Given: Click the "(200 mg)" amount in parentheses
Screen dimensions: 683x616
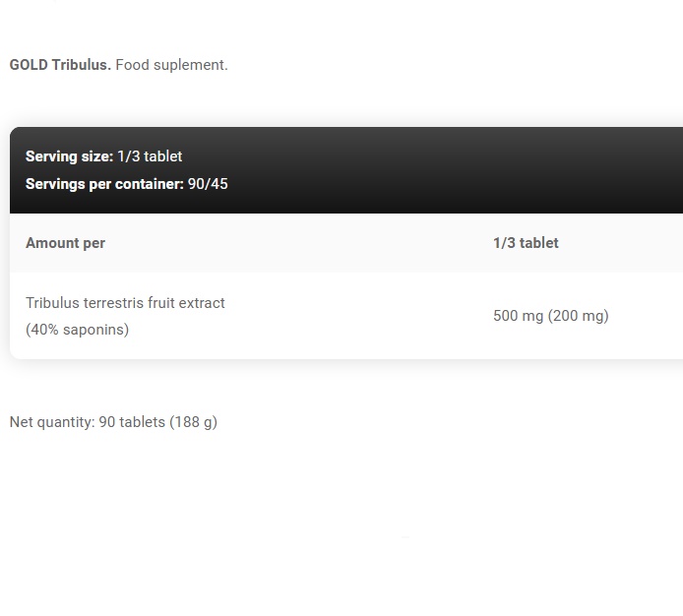Looking at the screenshot, I should point(580,316).
